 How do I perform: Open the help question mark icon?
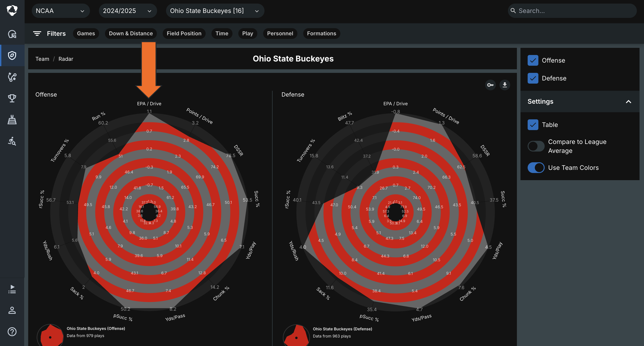point(12,332)
